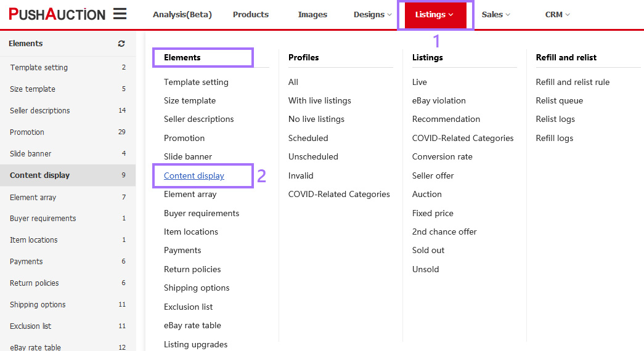Screen dimensions: 644x351
Task: Open Refill and relist rule
Action: pos(573,82)
